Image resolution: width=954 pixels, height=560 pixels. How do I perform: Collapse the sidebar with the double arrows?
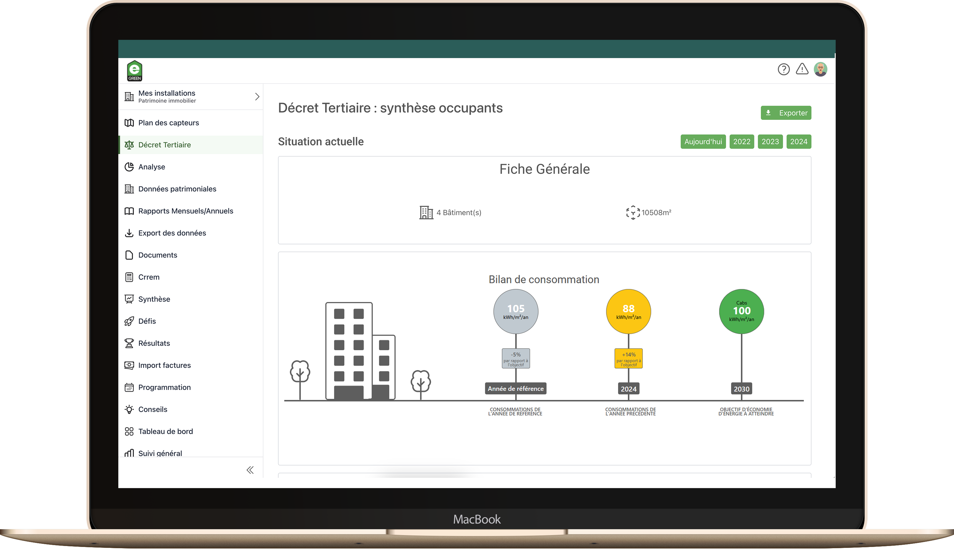coord(250,469)
